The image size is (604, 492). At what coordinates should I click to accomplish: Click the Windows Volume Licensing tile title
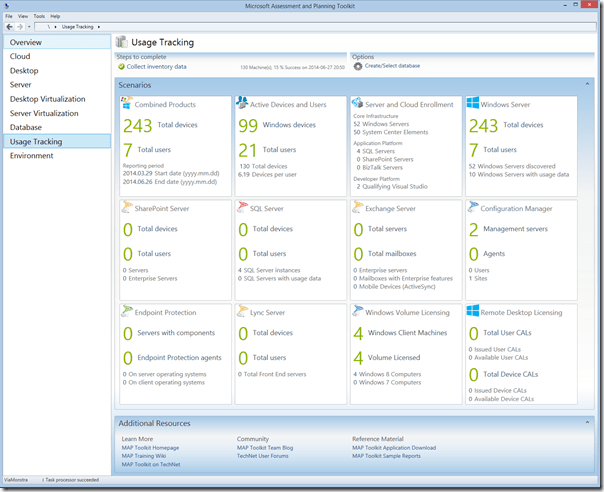(409, 312)
